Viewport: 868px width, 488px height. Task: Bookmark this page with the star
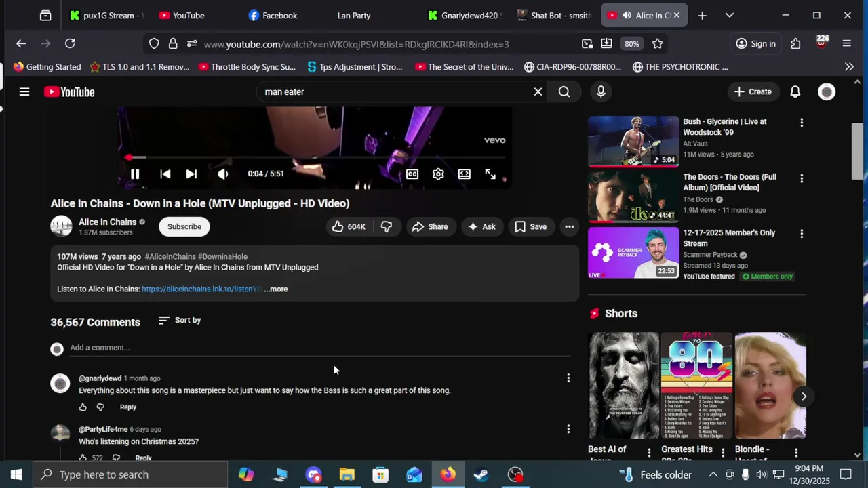point(657,44)
